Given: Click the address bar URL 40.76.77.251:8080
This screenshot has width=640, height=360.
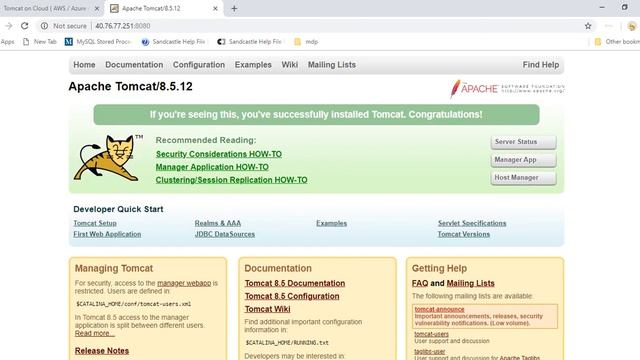Looking at the screenshot, I should pos(122,26).
